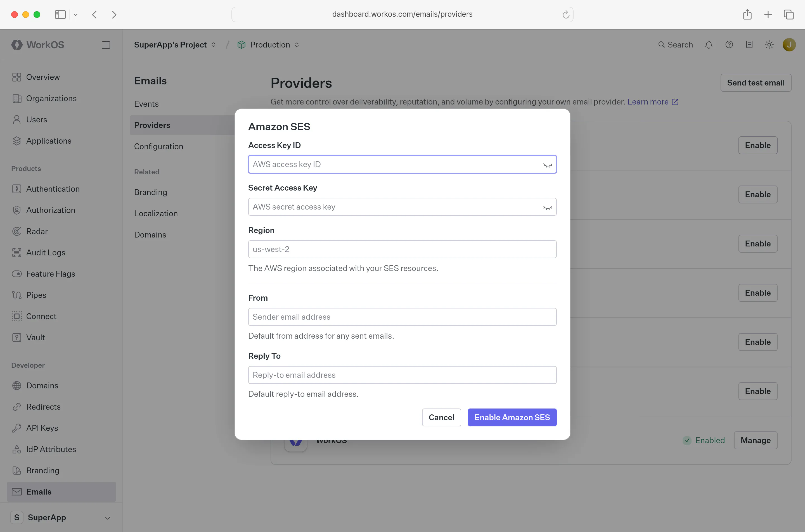
Task: Open Production environment switcher
Action: point(268,45)
